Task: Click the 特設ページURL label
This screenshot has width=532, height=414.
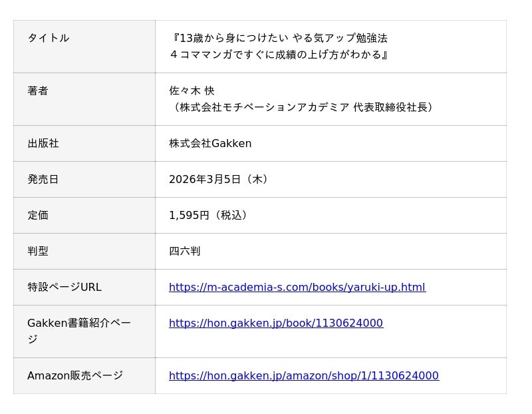Action: (65, 288)
